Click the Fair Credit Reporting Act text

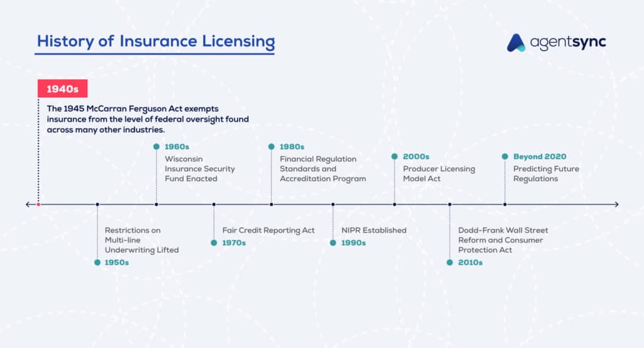pyautogui.click(x=269, y=230)
